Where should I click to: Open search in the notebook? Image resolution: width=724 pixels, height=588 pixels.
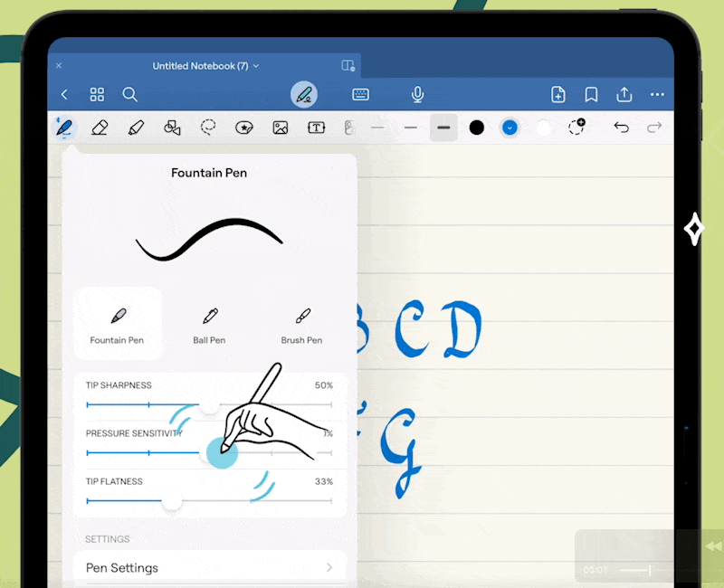click(129, 94)
